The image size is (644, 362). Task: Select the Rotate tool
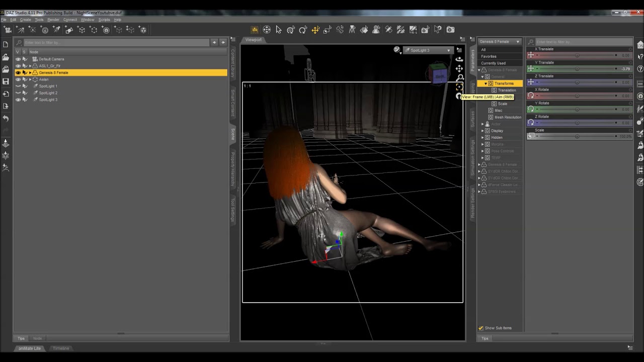[x=303, y=30]
